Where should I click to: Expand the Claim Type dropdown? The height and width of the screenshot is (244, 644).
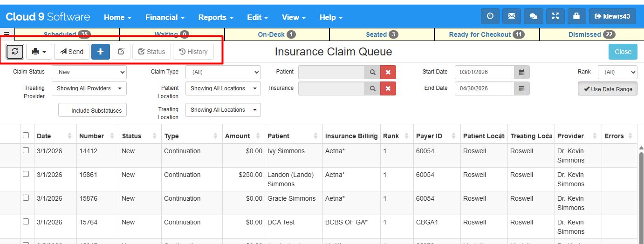[x=223, y=72]
